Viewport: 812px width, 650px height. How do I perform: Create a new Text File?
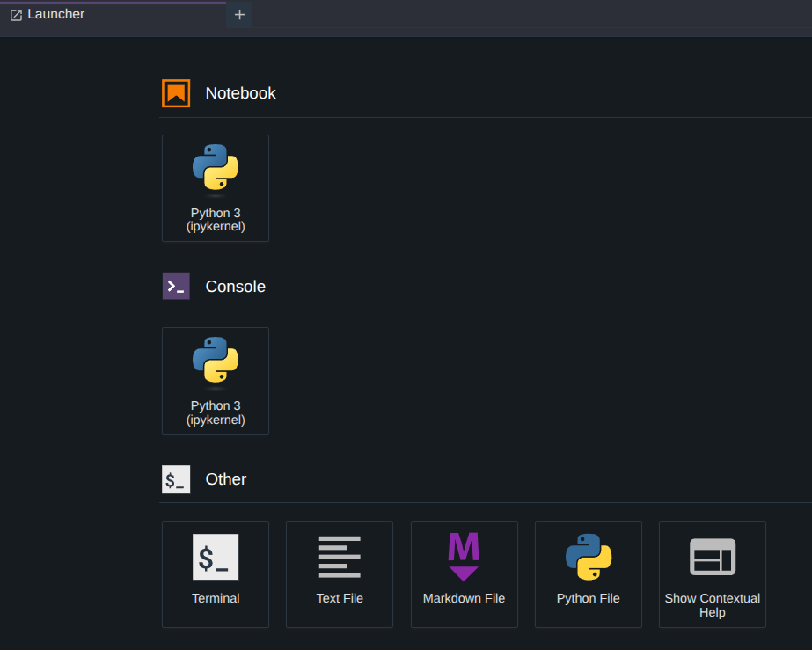(340, 574)
